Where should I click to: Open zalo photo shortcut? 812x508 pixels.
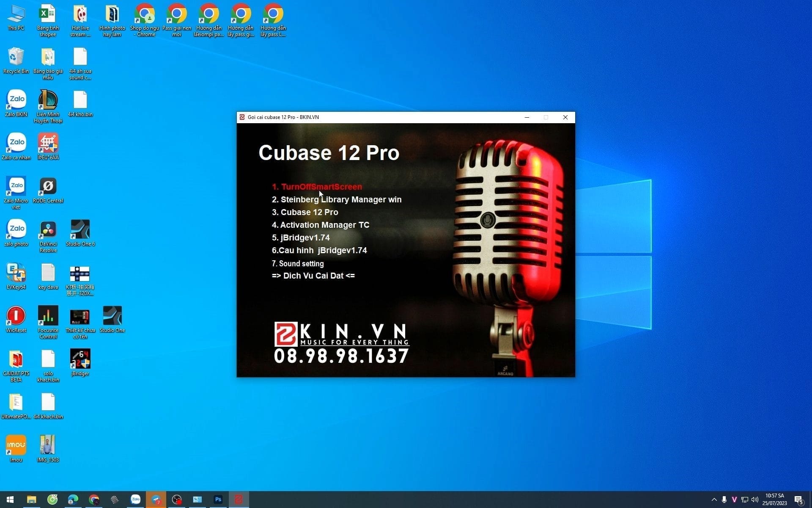16,233
